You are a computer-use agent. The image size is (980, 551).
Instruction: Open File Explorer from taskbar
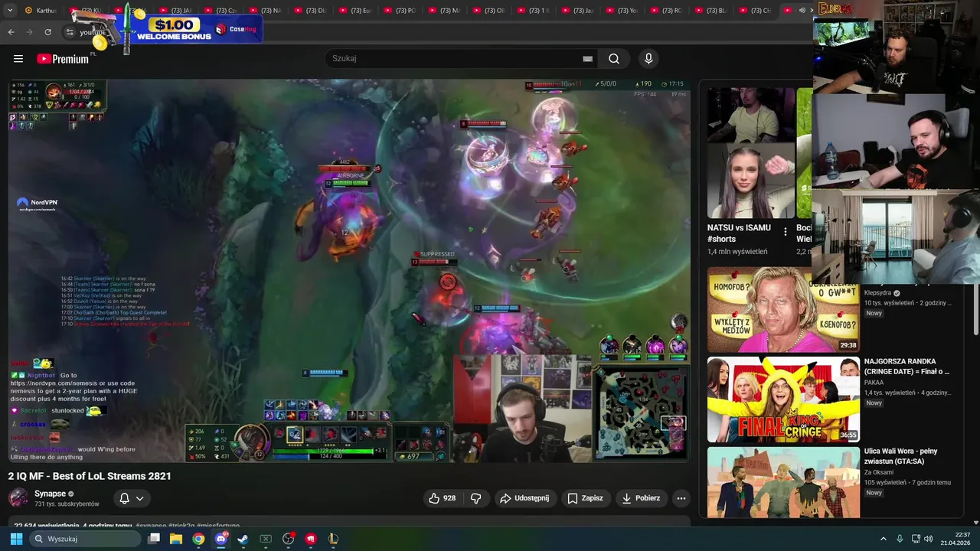pyautogui.click(x=176, y=539)
